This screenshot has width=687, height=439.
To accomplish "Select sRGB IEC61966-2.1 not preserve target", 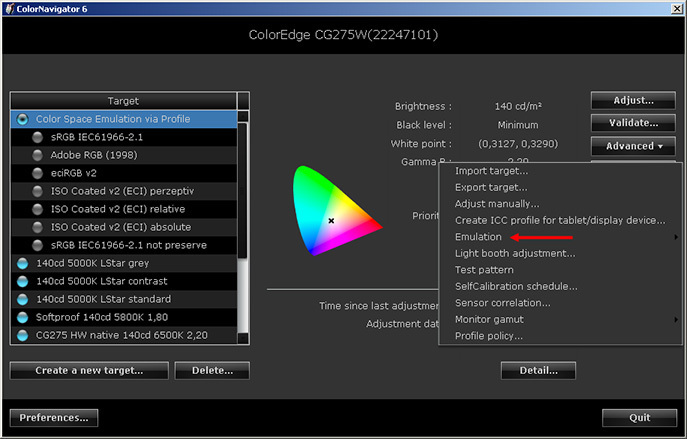I will click(x=124, y=245).
